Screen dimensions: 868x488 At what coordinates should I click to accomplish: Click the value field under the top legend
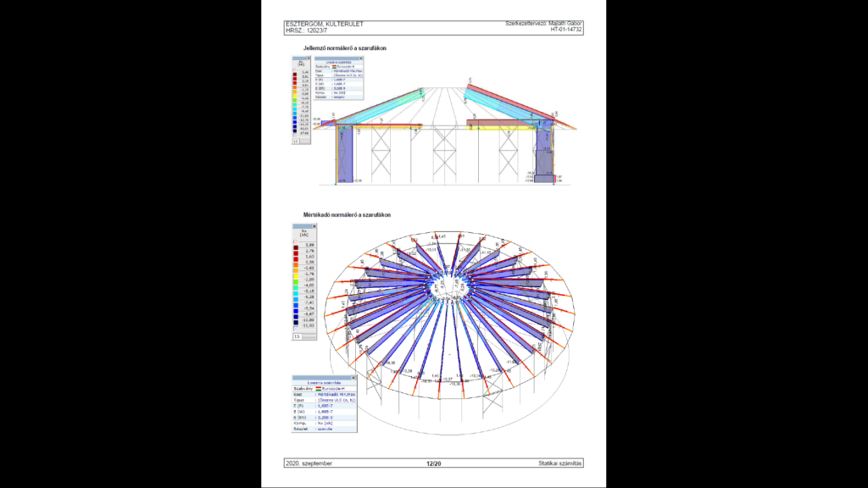[x=296, y=141]
